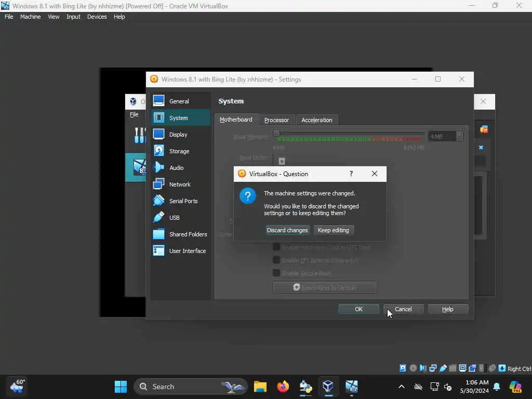Open the Network settings category
The height and width of the screenshot is (399, 532).
coord(180,184)
